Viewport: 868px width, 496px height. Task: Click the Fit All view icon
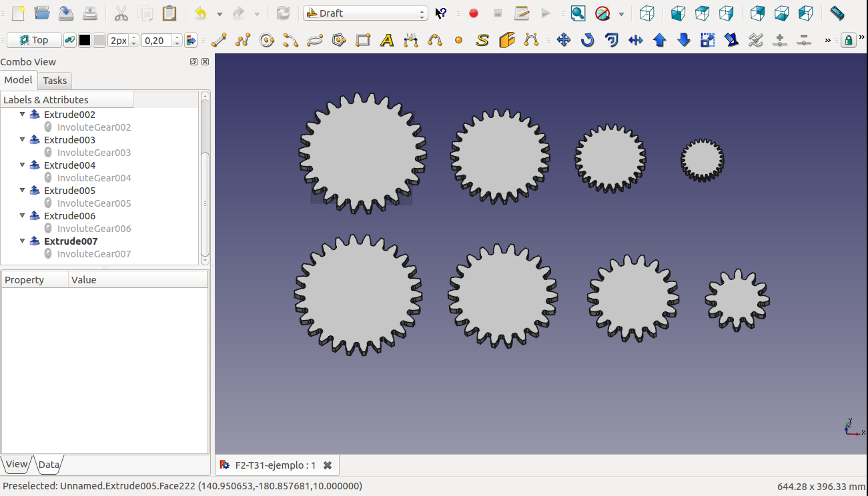(578, 13)
